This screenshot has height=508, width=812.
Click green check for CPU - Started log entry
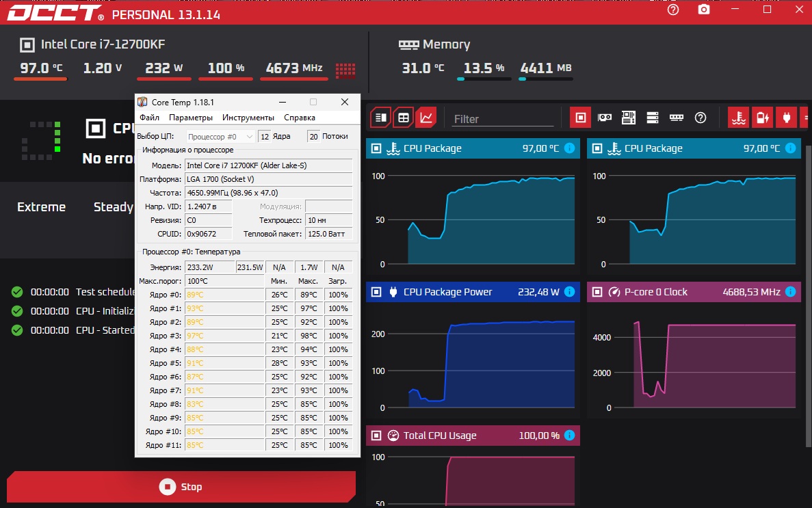[17, 330]
